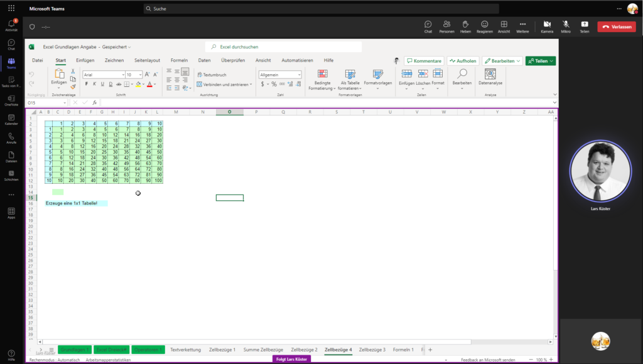Toggle the Mikro mute button
The height and width of the screenshot is (364, 643).
[566, 26]
